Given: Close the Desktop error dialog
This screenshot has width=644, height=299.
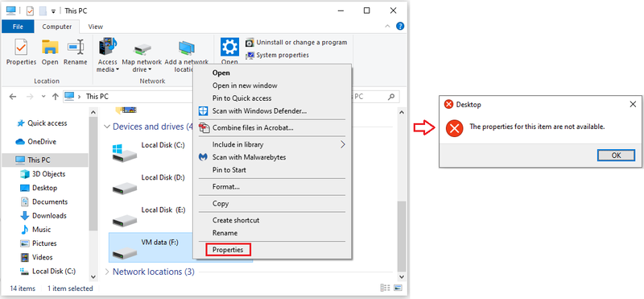Looking at the screenshot, I should 633,105.
